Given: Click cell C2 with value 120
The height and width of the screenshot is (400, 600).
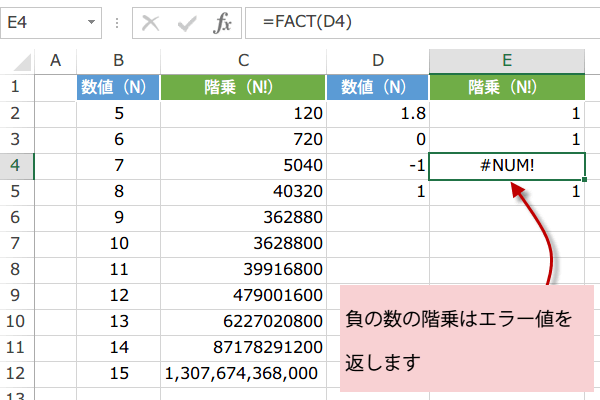Looking at the screenshot, I should click(243, 114).
